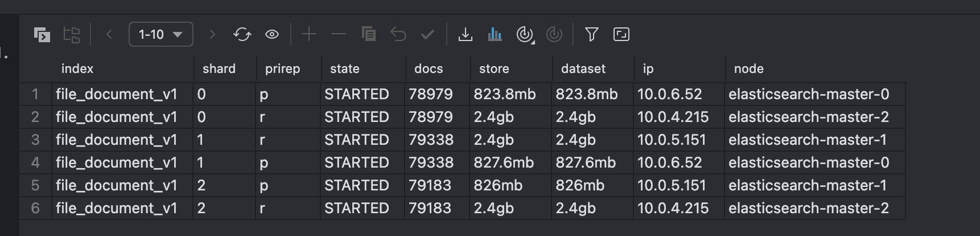
Task: Select row number 3
Action: pyautogui.click(x=35, y=140)
